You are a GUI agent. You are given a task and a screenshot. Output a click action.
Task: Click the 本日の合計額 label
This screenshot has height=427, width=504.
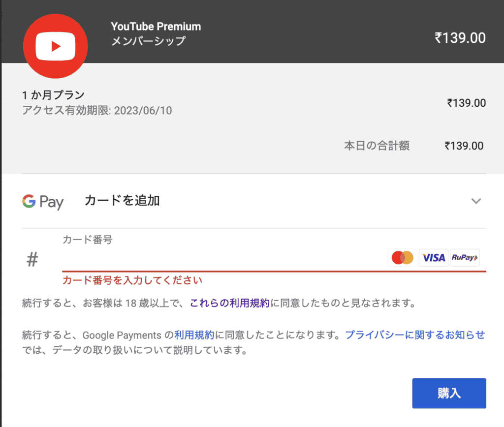[x=377, y=146]
